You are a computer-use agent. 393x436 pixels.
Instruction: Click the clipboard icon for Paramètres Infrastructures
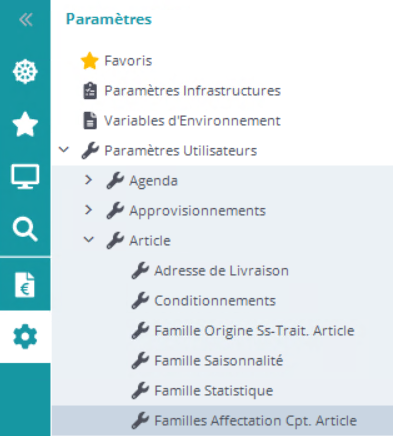click(x=90, y=91)
